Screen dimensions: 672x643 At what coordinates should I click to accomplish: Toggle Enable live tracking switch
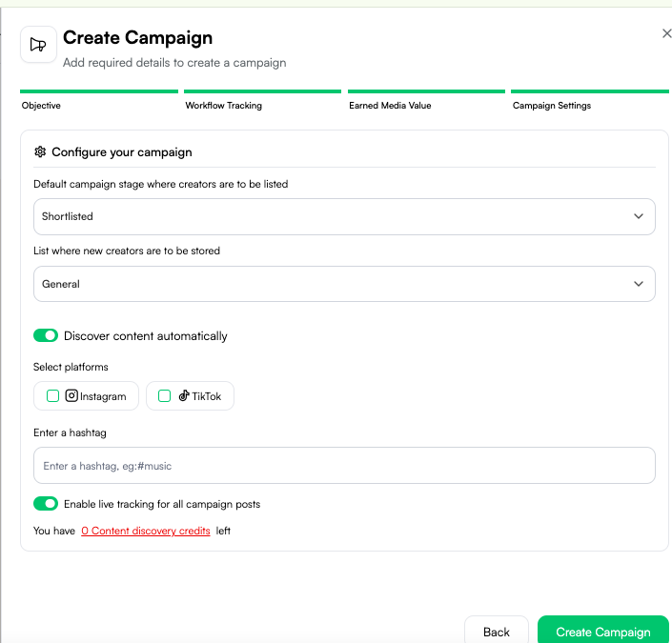coord(46,503)
